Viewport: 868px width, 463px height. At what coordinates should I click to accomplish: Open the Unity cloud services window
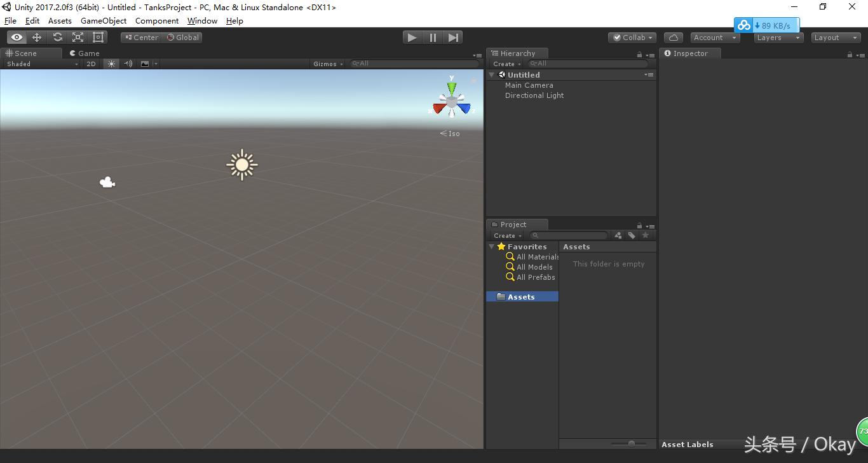[673, 37]
